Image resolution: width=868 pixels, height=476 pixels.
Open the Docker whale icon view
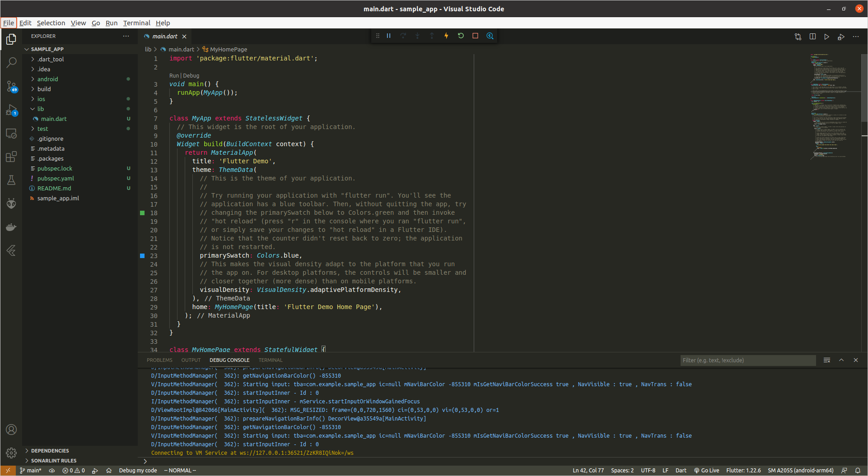[11, 227]
